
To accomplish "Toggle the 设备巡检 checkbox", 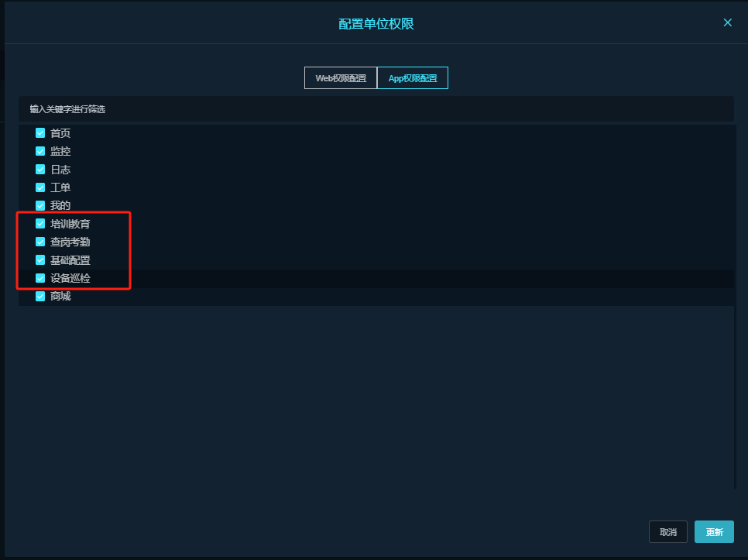I will pos(40,278).
